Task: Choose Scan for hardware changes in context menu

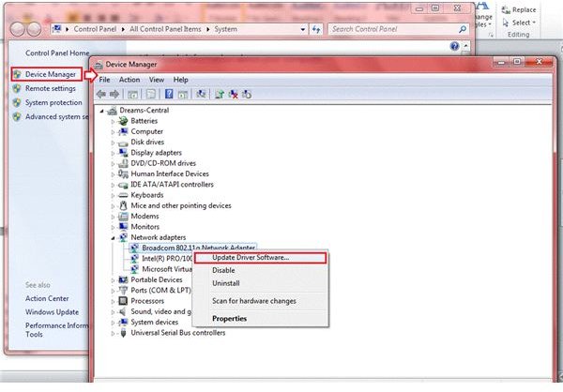Action: tap(260, 301)
